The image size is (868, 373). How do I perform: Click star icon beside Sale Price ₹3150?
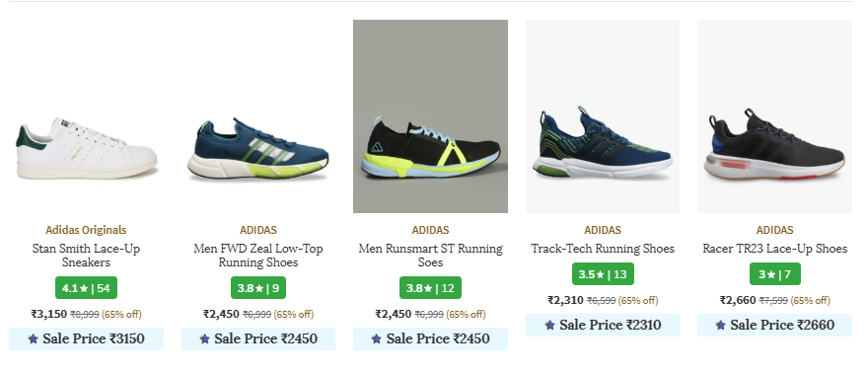[x=34, y=338]
